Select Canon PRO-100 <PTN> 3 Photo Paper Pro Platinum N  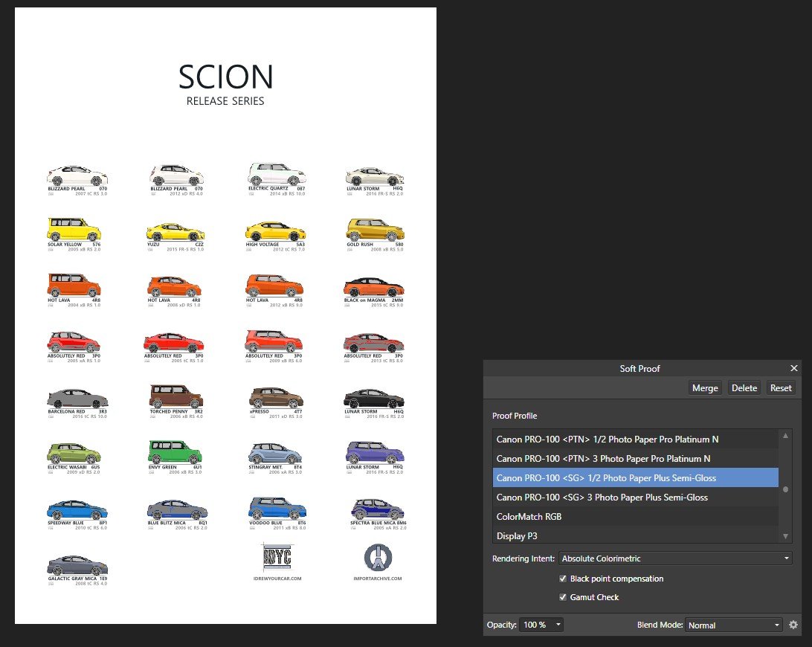pos(636,458)
